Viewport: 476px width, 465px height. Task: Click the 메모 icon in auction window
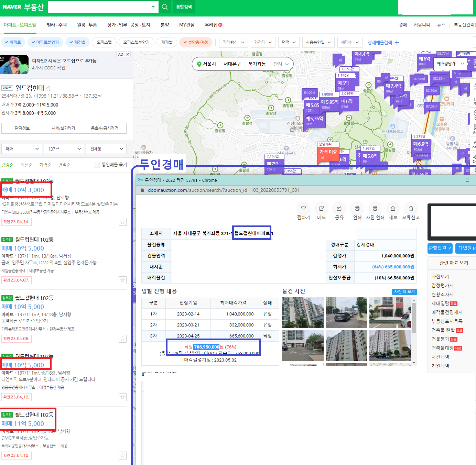click(x=322, y=208)
